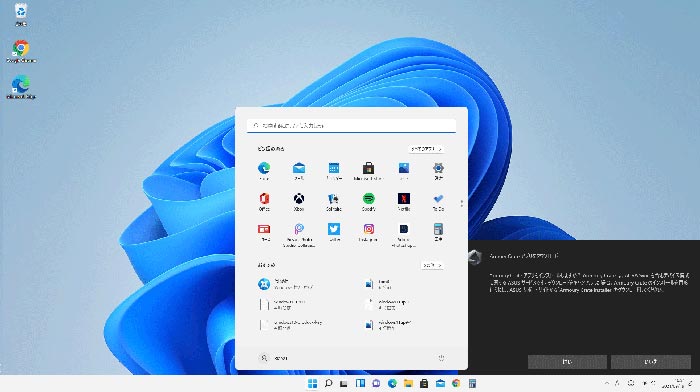The image size is (700, 392).
Task: Open the Xbox app tile
Action: click(299, 201)
